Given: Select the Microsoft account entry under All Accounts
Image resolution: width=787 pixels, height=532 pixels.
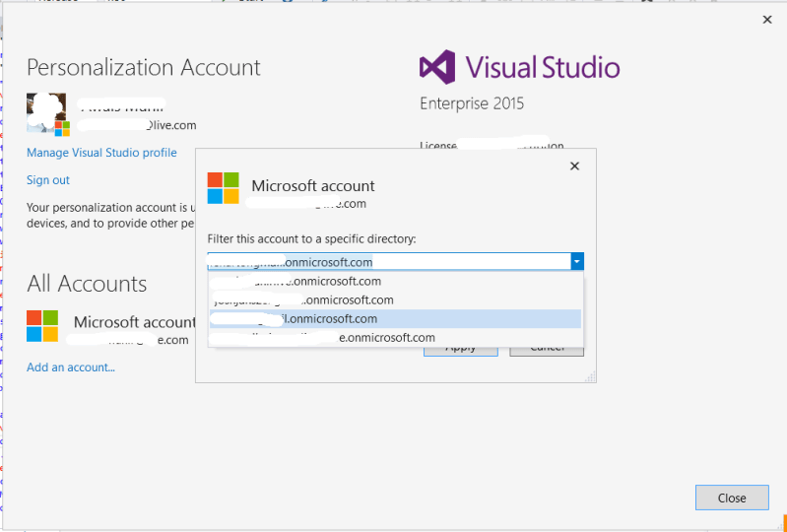Looking at the screenshot, I should pos(111,329).
